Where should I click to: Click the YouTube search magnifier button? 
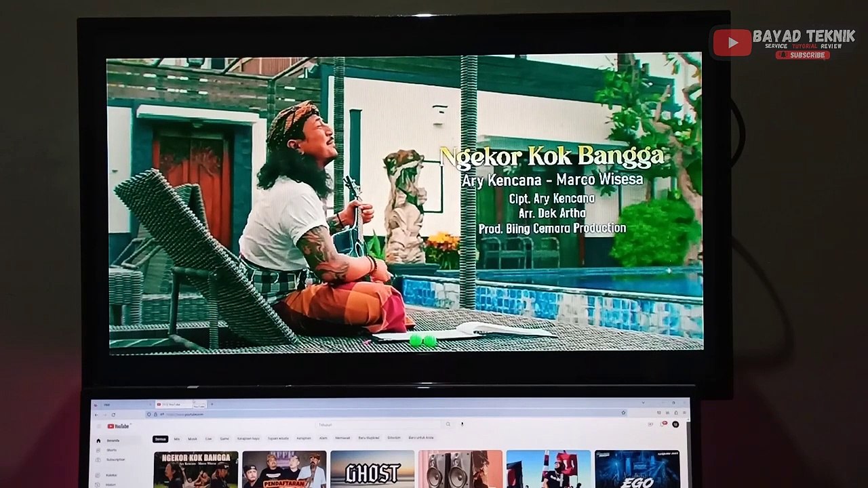click(x=448, y=424)
